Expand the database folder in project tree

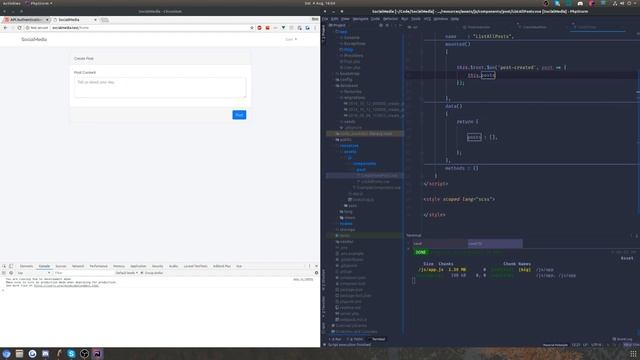(x=349, y=86)
